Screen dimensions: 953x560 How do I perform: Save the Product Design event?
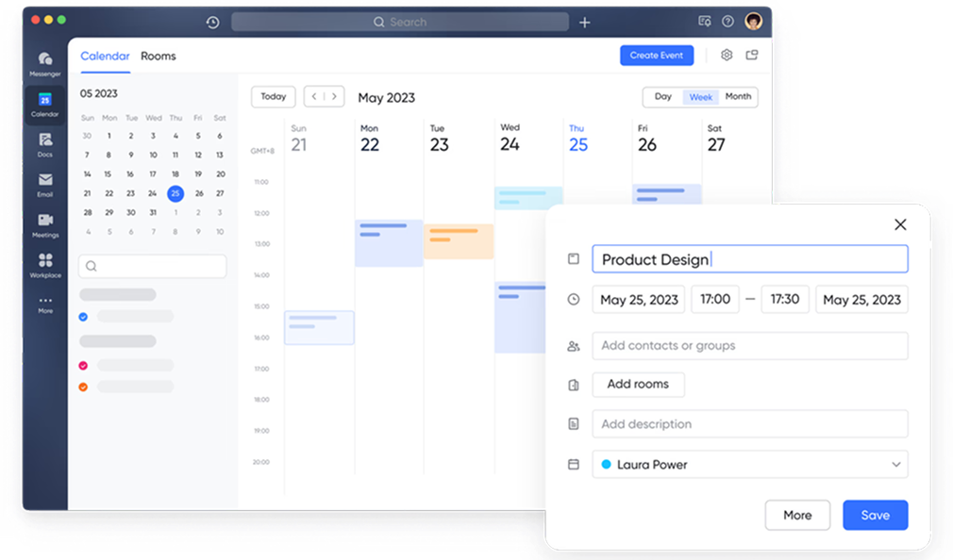(x=875, y=515)
